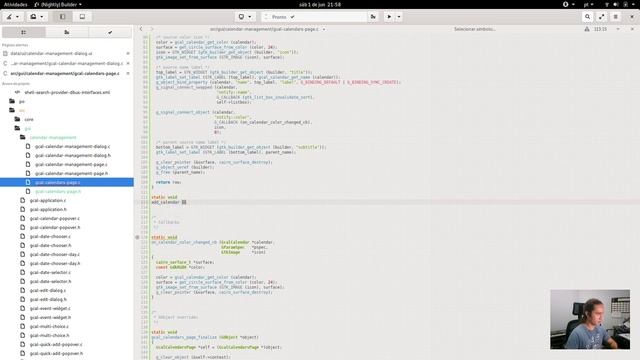
Task: Click the file icon beside gcal-edit-dialog.h
Action: point(22,299)
